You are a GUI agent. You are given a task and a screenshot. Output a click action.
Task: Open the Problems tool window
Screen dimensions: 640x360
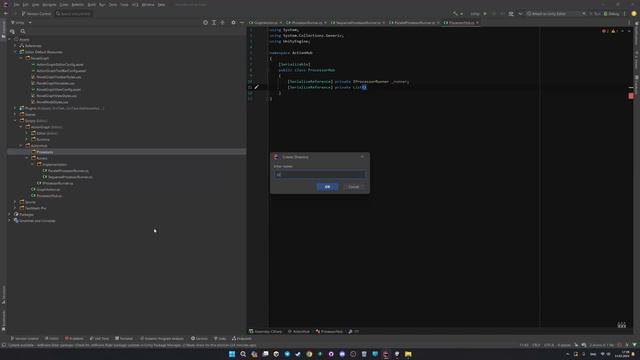point(74,338)
